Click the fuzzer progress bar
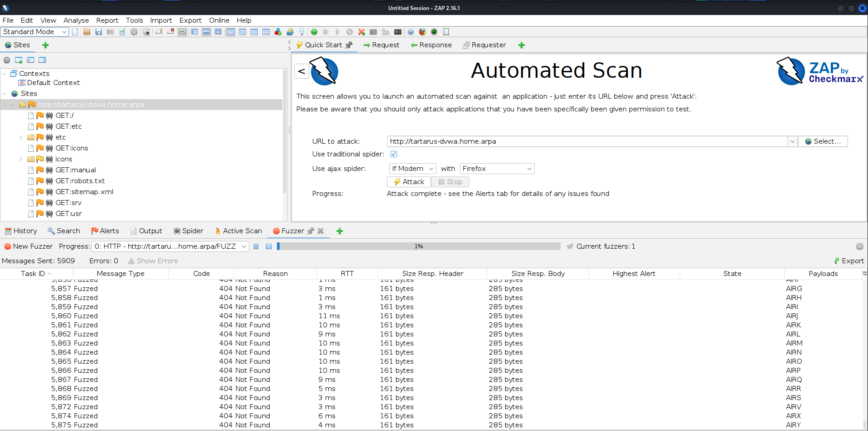This screenshot has height=431, width=868. [418, 246]
